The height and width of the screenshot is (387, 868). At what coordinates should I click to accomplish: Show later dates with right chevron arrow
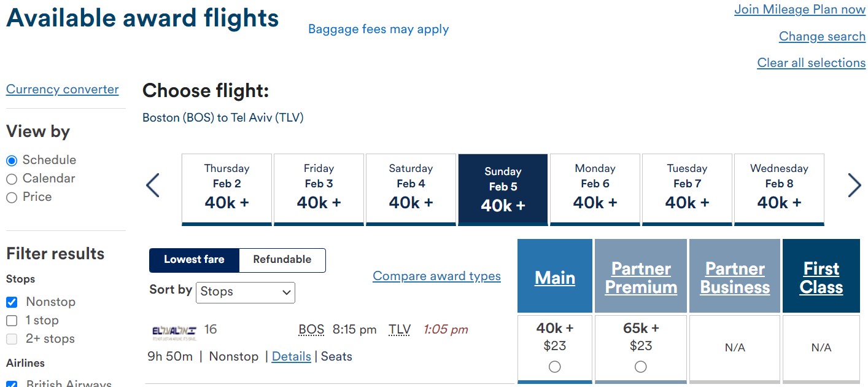tap(854, 185)
